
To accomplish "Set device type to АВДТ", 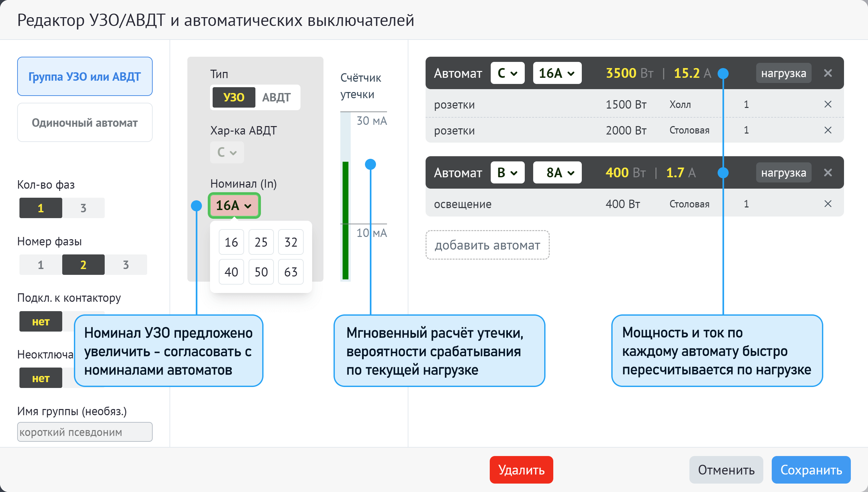I will pyautogui.click(x=276, y=97).
